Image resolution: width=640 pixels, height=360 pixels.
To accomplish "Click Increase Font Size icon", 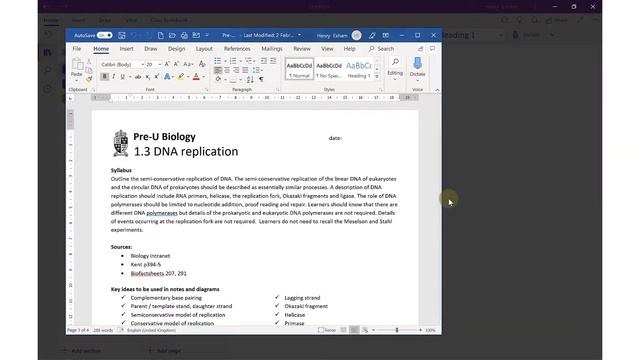I will [x=167, y=64].
